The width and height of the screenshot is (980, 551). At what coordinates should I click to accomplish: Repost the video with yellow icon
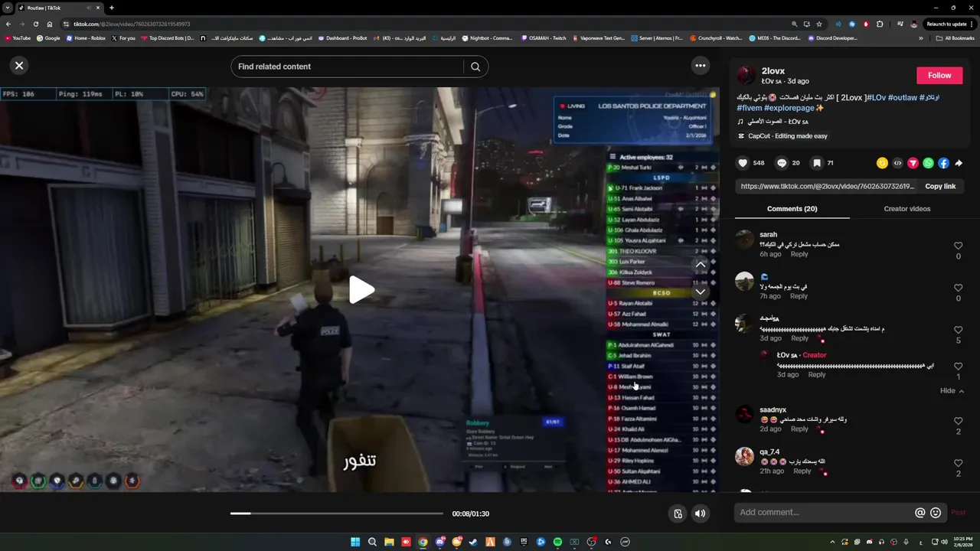[x=882, y=163]
